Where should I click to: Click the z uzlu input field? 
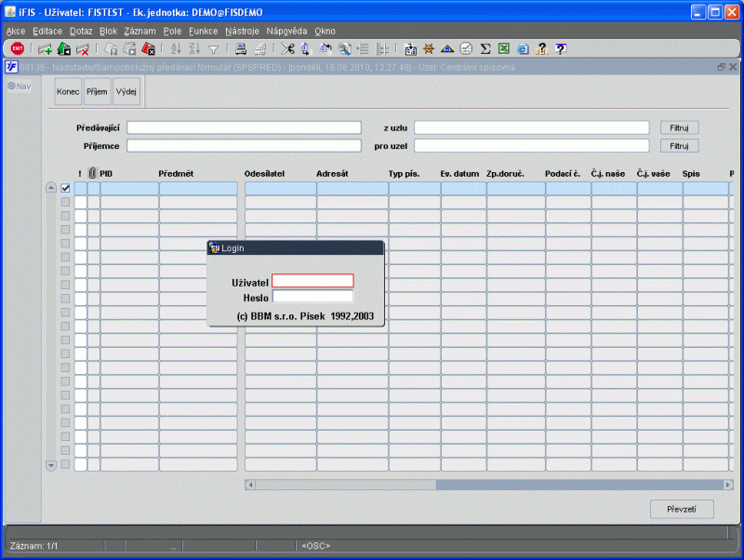tap(531, 127)
